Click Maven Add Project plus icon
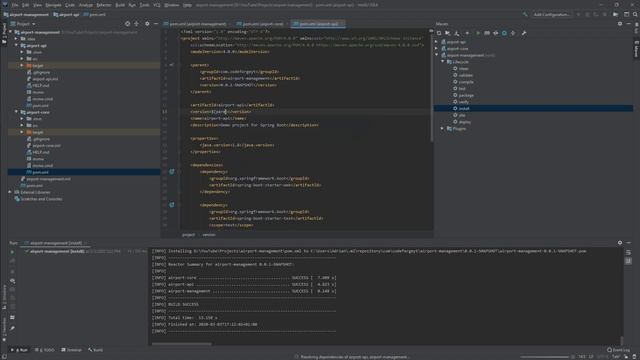This screenshot has height=360, width=640. coord(467,33)
